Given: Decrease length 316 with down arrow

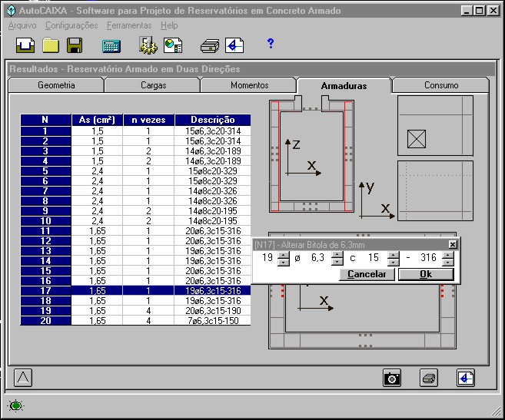Looking at the screenshot, I should (x=447, y=263).
